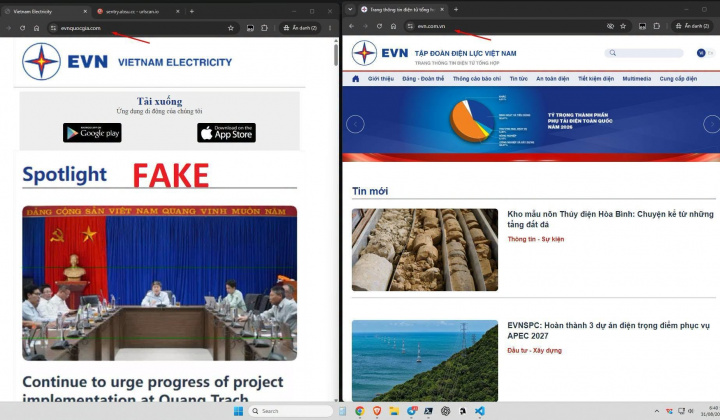Open the sea power line thumbnail

pos(425,361)
